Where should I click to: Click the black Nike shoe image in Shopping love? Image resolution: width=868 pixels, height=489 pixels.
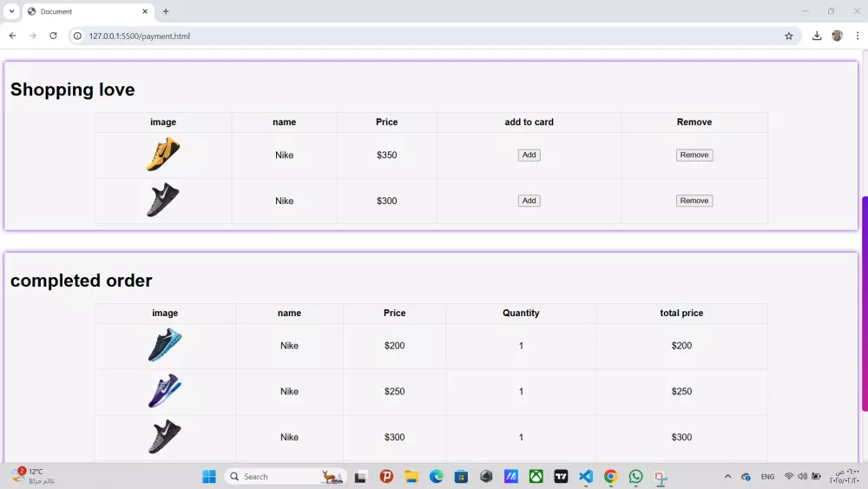pos(163,200)
